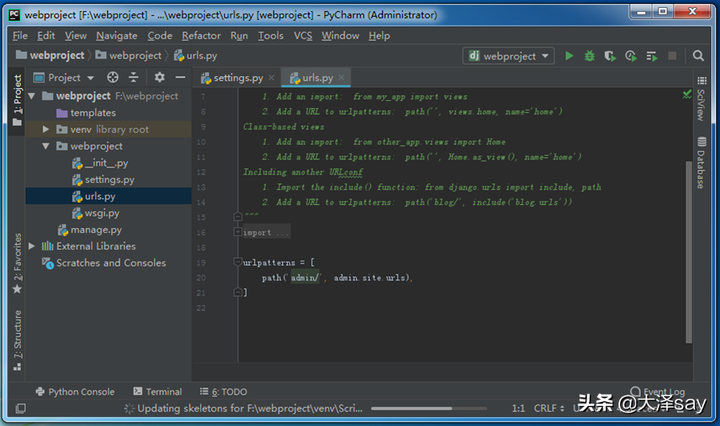Close the urls.py editor tab

pos(341,78)
